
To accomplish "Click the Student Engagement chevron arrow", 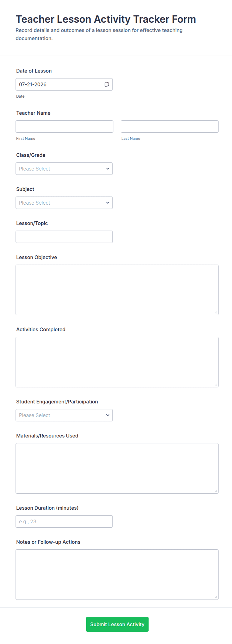I will tap(108, 415).
